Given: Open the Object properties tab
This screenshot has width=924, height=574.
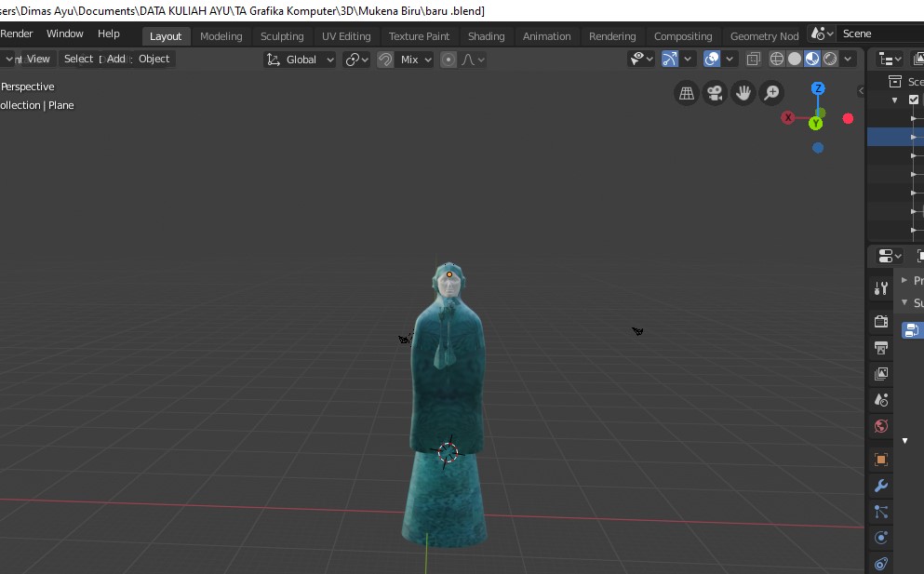Looking at the screenshot, I should pyautogui.click(x=880, y=460).
